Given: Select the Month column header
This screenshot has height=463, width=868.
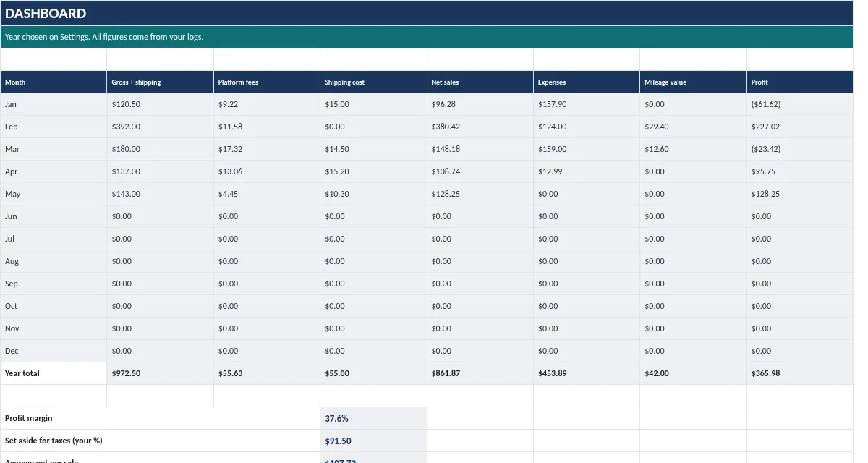Looking at the screenshot, I should tap(54, 82).
